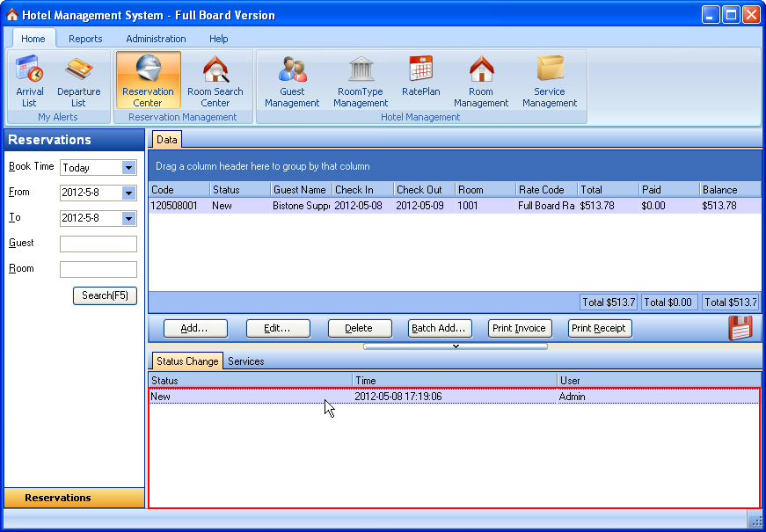Screen dimensions: 766x532
Task: Switch to the Services tab
Action: [x=246, y=361]
